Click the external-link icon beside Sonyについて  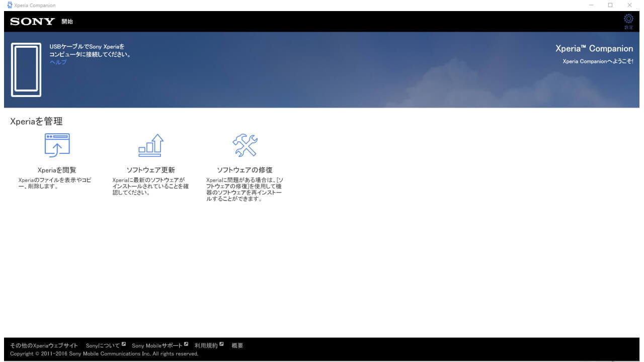(124, 343)
